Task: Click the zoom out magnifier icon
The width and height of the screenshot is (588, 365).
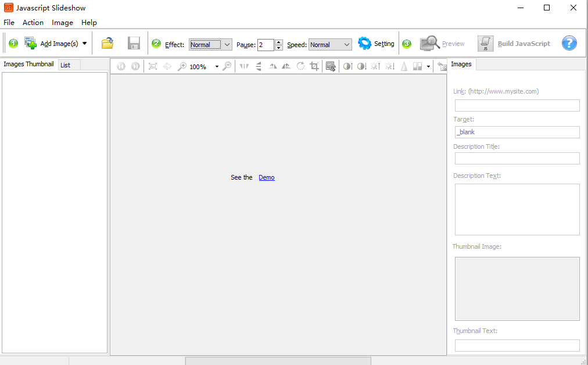Action: (x=227, y=66)
